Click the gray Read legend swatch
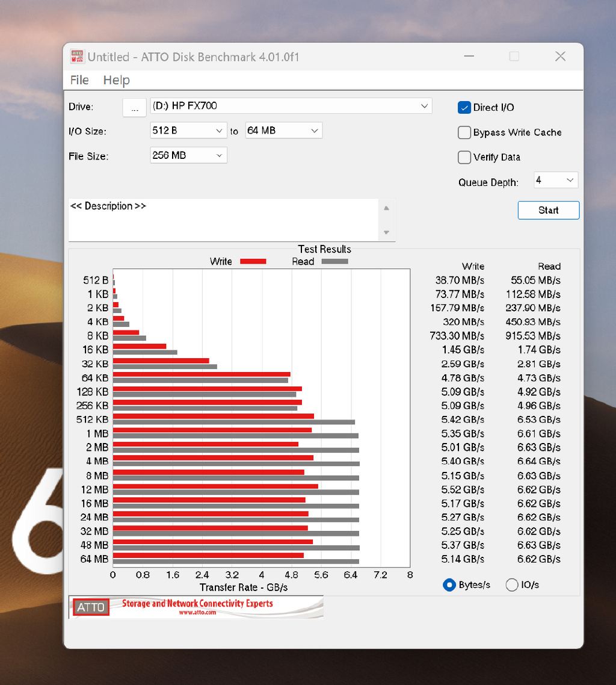Viewport: 616px width, 685px height. tap(335, 261)
